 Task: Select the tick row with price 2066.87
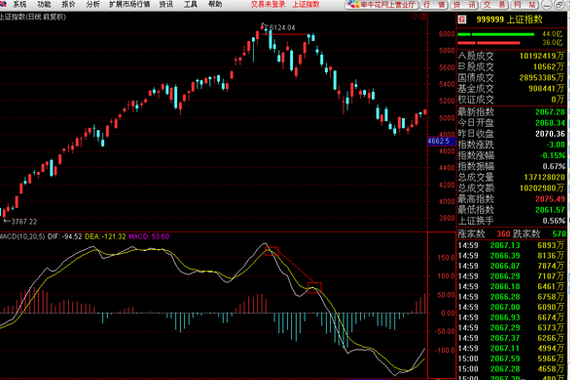(x=511, y=266)
